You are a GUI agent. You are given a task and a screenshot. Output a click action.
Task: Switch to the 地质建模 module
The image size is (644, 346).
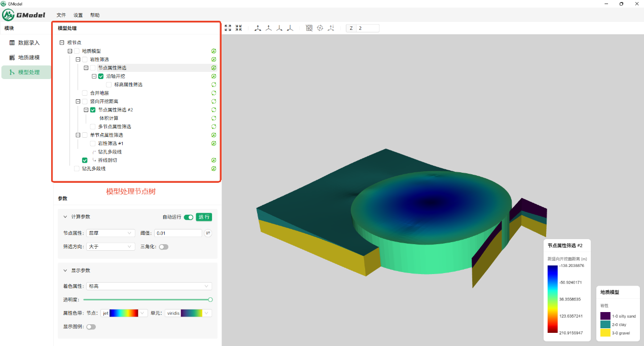click(28, 57)
